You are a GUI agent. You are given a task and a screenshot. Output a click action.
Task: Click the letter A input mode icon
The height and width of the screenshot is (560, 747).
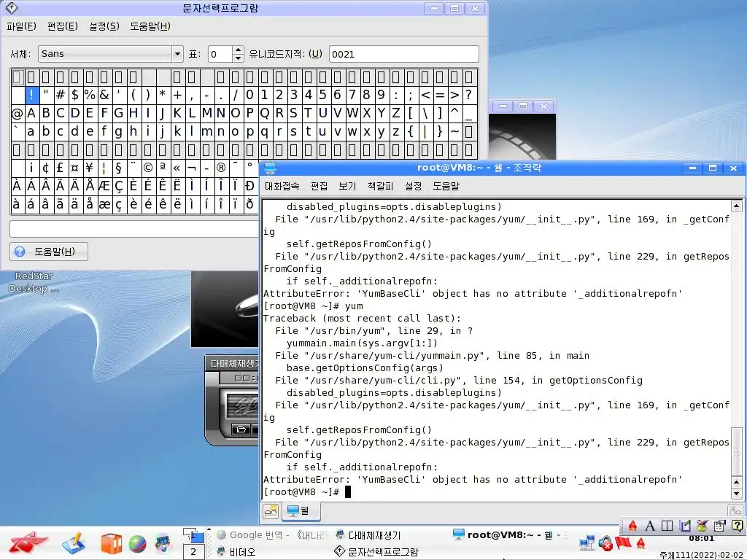pos(650,526)
